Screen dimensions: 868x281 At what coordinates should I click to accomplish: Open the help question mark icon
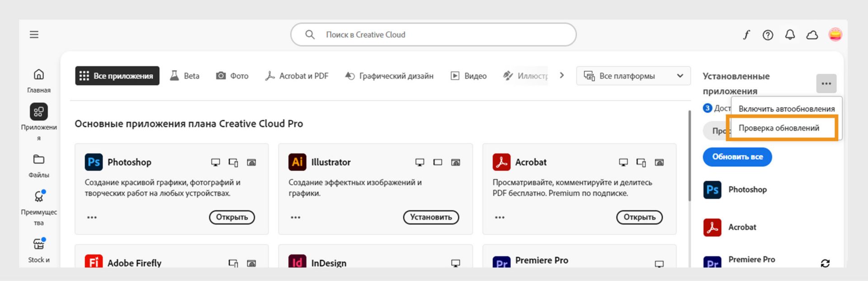point(768,35)
